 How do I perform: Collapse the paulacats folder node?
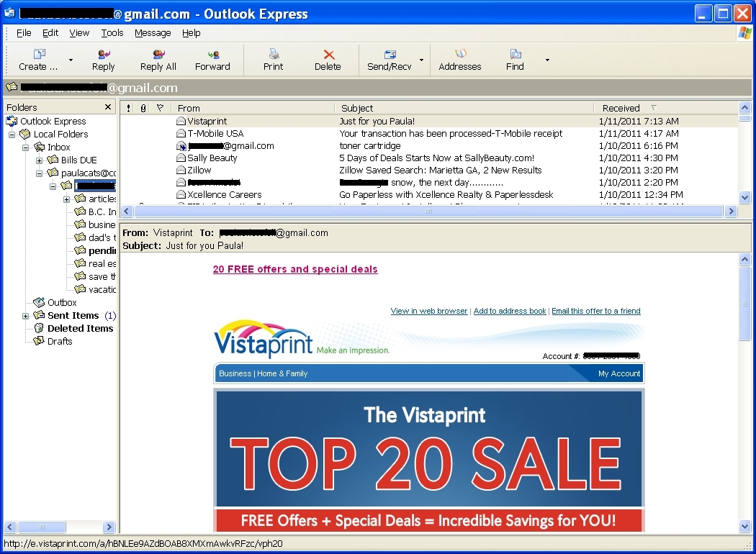(x=39, y=173)
